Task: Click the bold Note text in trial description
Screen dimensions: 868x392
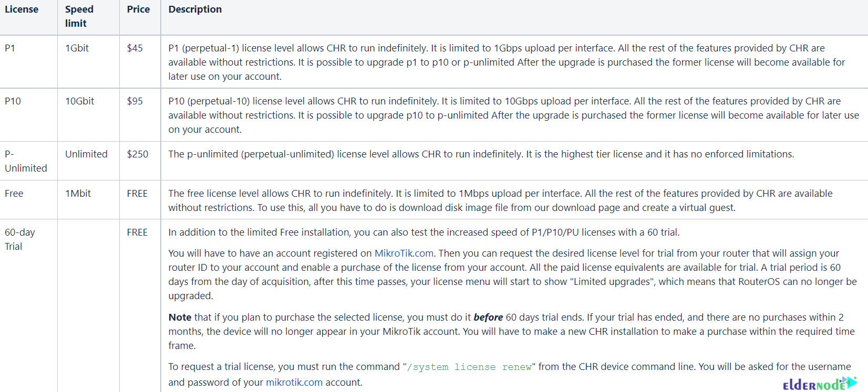Action: point(180,317)
